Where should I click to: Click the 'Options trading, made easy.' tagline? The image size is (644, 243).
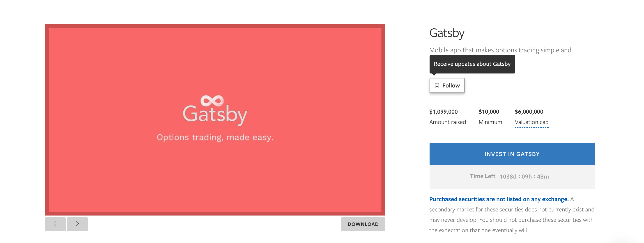(215, 137)
